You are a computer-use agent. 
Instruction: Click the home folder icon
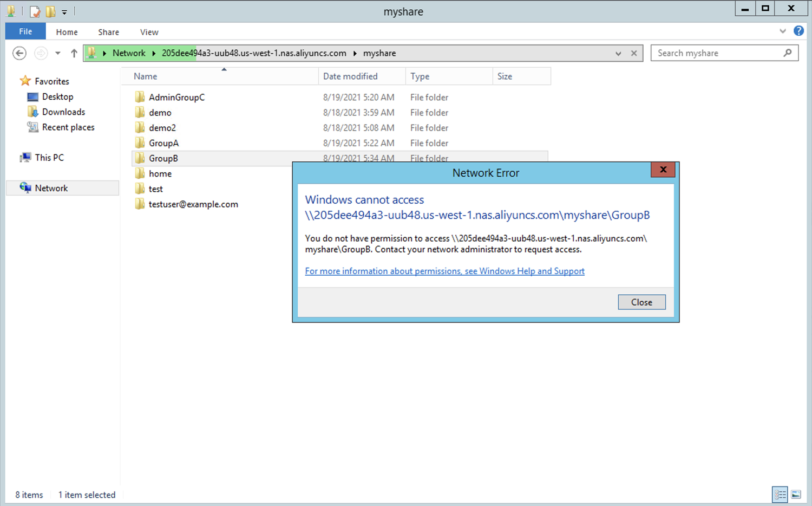[140, 173]
